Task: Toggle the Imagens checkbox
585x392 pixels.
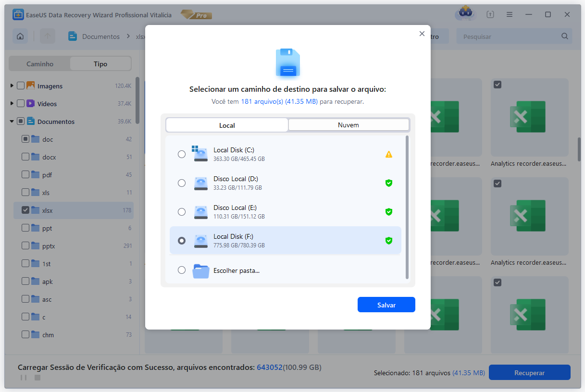Action: (x=21, y=86)
